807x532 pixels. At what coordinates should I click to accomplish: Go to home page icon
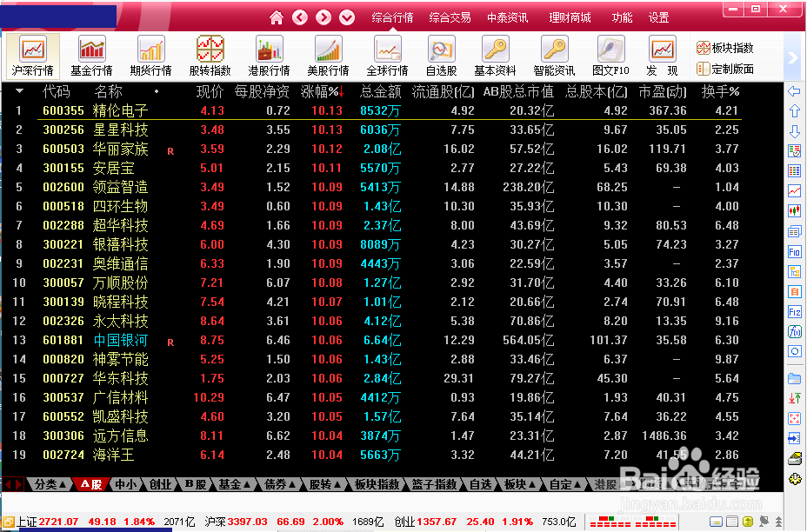[277, 18]
